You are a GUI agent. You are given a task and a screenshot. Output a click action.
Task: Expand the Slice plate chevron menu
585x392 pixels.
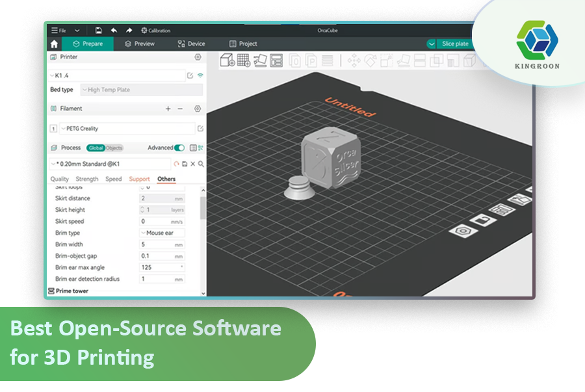coord(432,44)
